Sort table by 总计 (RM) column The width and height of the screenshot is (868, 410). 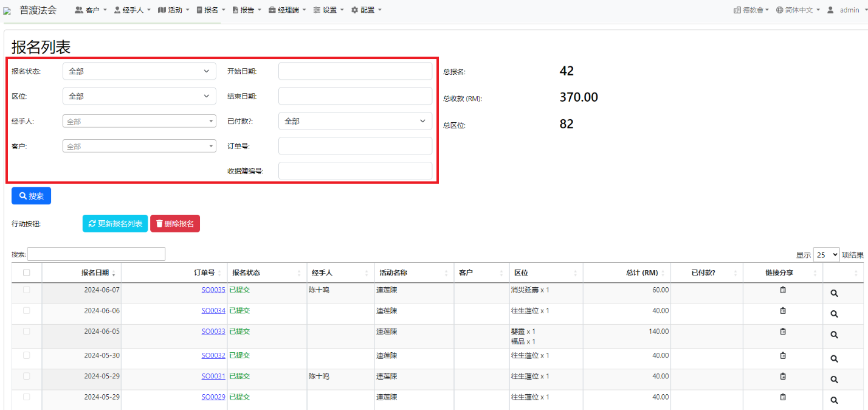point(627,273)
